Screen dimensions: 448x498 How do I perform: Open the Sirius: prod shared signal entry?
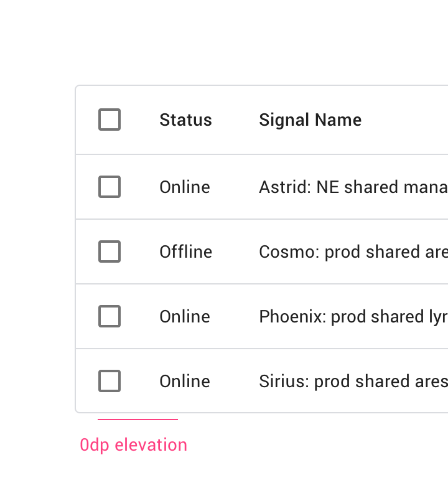point(353,382)
